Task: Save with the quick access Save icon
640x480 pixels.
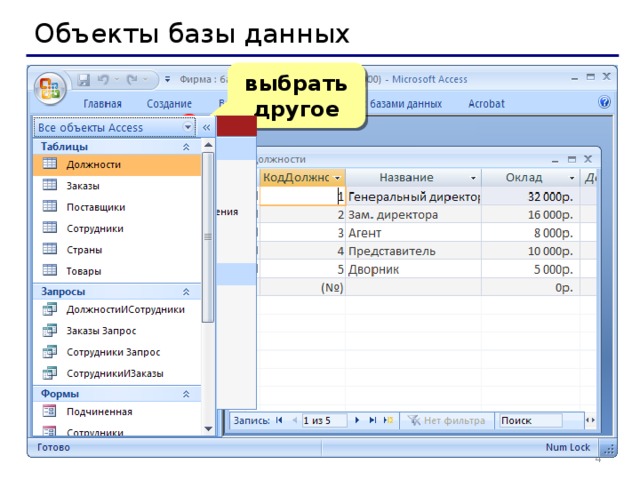Action: pos(84,80)
